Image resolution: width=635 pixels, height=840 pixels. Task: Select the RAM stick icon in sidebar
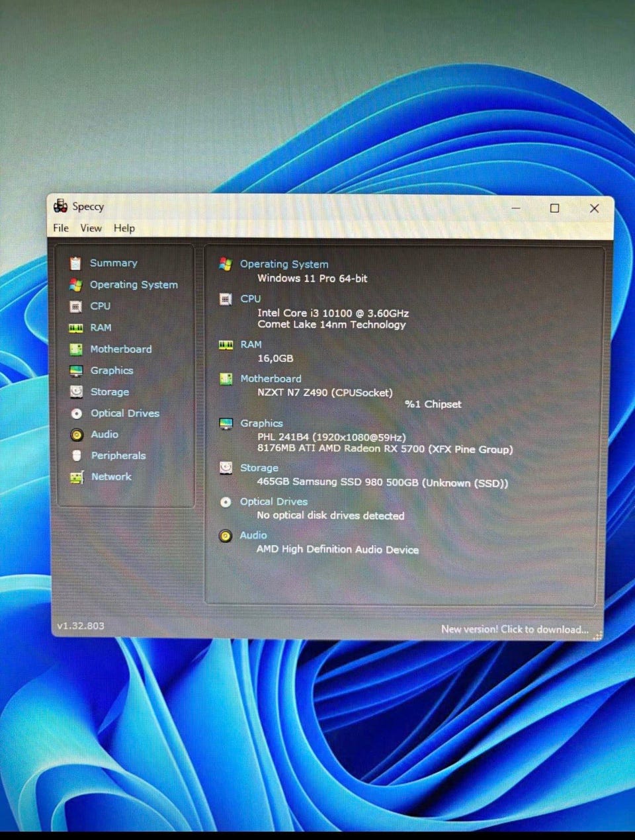pyautogui.click(x=76, y=328)
